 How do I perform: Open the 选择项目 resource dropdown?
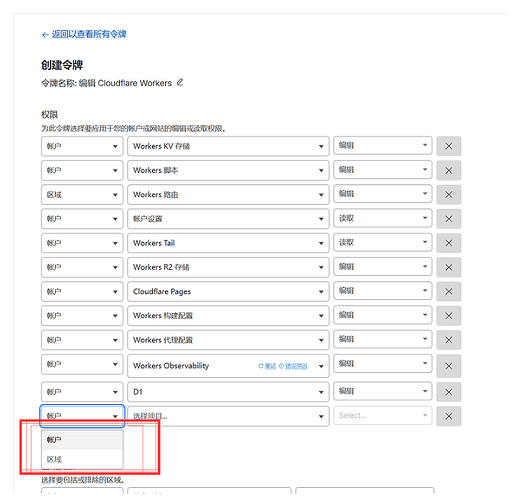228,416
